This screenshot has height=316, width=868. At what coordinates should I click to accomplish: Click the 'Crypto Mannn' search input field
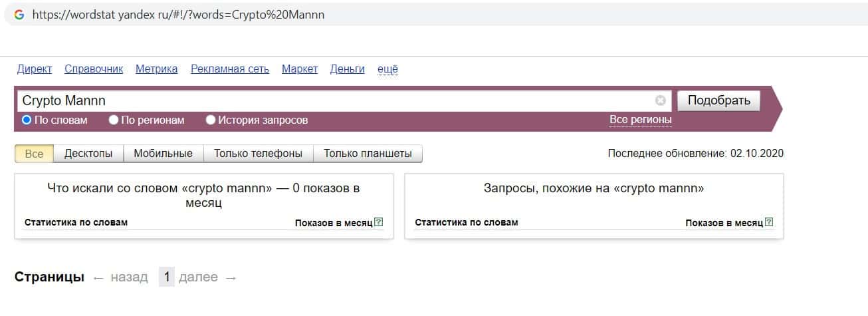coord(332,100)
